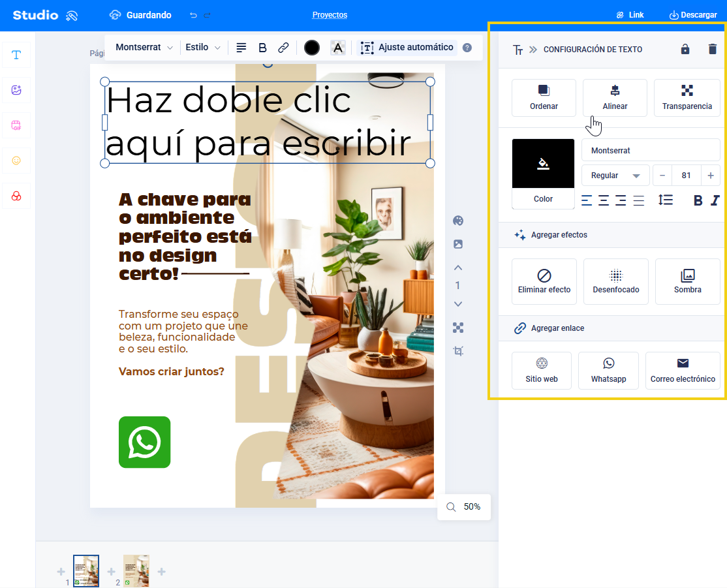Click the background image icon beside the canvas

tap(458, 244)
